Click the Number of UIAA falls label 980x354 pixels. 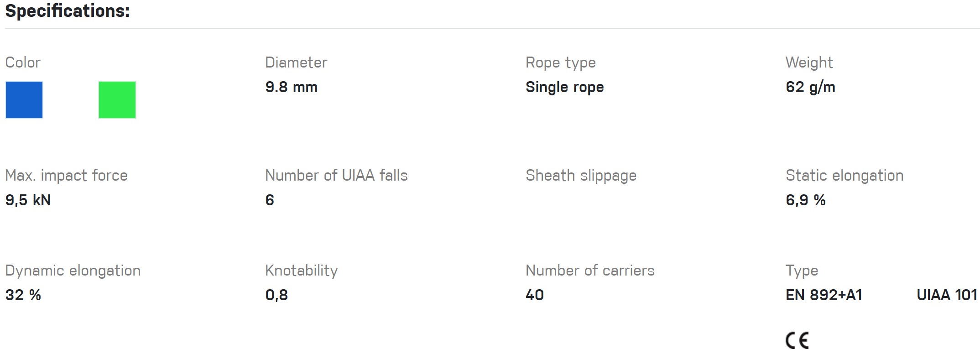click(x=336, y=176)
